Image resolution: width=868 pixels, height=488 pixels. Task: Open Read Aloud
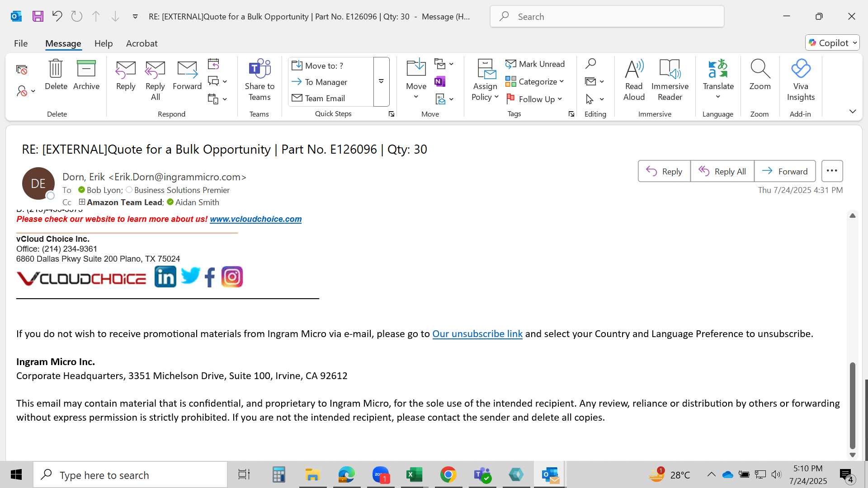[x=634, y=80]
